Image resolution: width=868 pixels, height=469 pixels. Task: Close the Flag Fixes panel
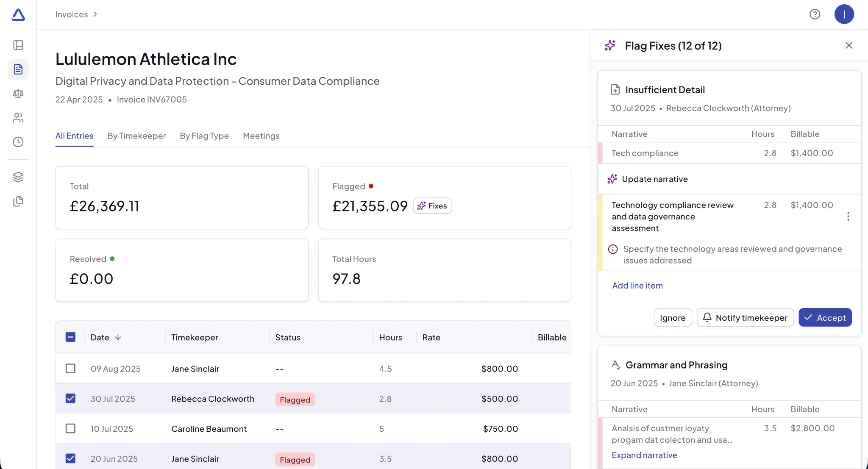[x=849, y=45]
